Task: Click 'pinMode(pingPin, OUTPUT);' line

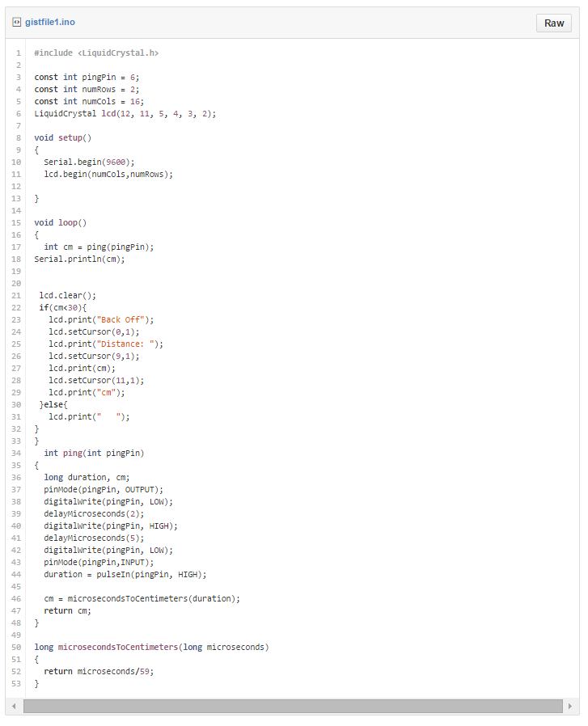Action: pos(104,490)
